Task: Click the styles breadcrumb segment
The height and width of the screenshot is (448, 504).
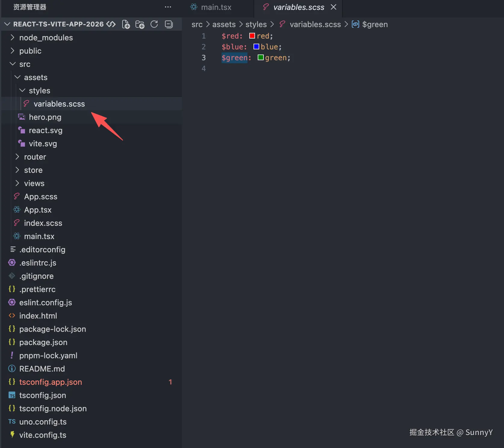Action: click(256, 24)
